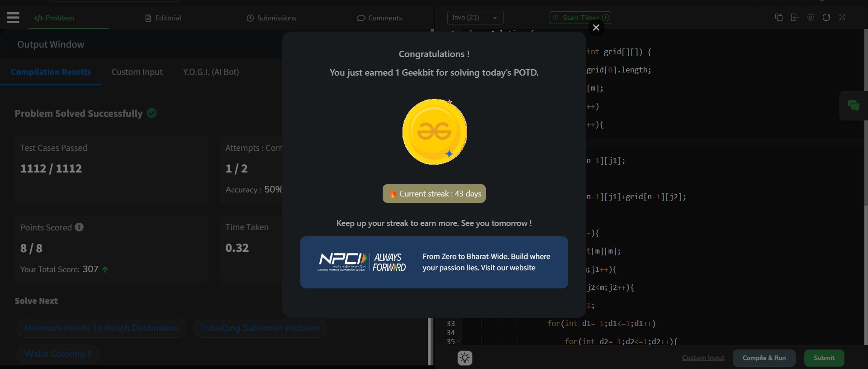Open the Editorial tab
The image size is (868, 369).
(163, 18)
